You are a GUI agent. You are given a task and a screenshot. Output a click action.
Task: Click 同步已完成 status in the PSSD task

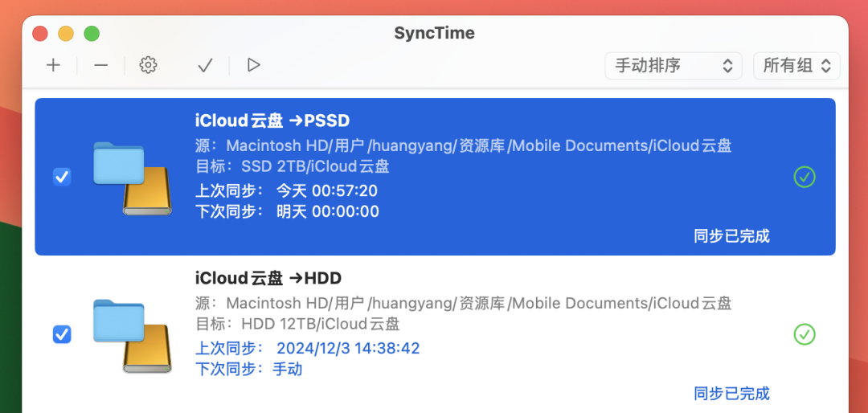click(732, 236)
